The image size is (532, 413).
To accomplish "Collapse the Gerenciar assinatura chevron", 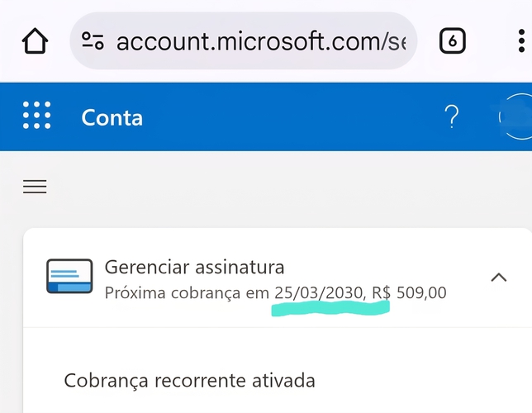I will coord(498,278).
